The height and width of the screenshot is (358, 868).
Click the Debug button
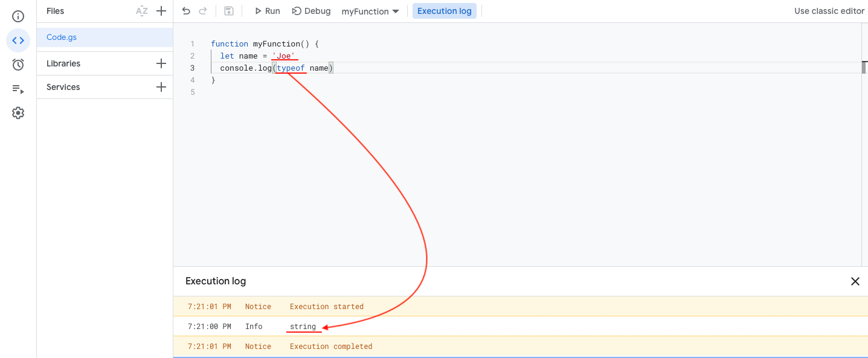311,11
